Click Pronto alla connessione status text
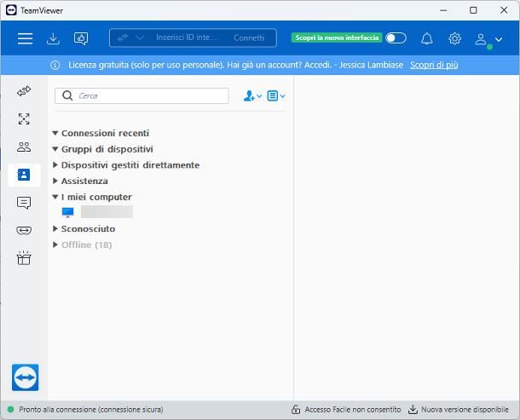 click(91, 410)
